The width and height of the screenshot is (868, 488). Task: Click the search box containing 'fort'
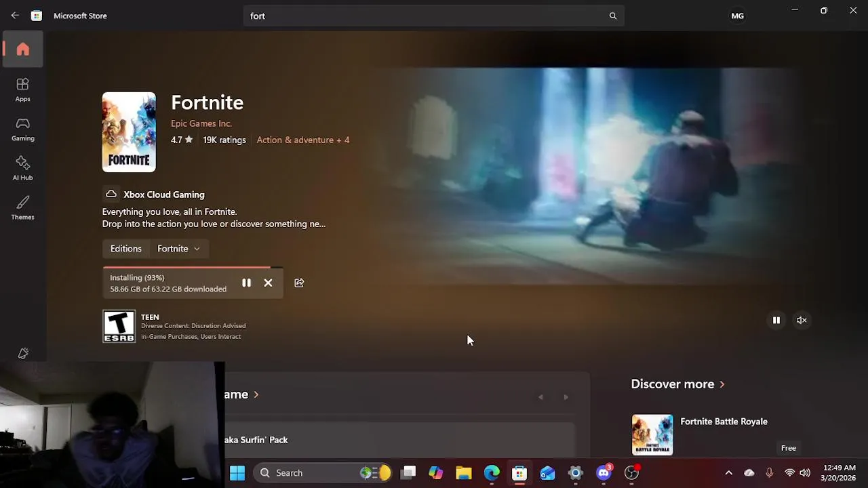pyautogui.click(x=434, y=16)
